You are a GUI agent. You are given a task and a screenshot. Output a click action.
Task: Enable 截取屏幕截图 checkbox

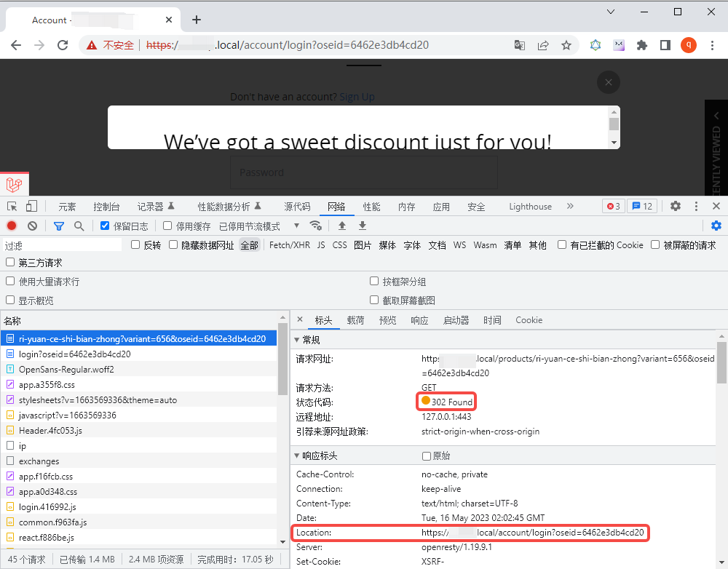[x=374, y=300]
